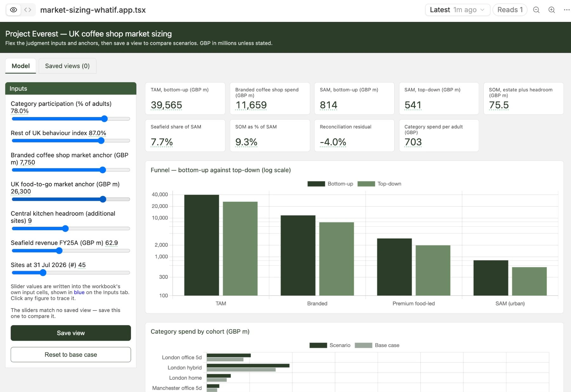This screenshot has width=571, height=392.
Task: Trace Category spend per adult 703
Action: click(x=413, y=142)
